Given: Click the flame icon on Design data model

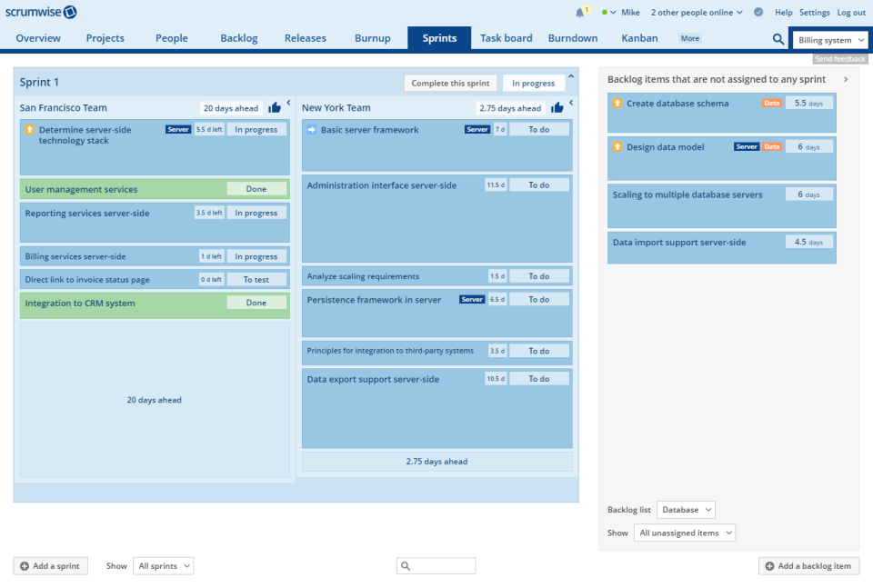Looking at the screenshot, I should tap(619, 146).
